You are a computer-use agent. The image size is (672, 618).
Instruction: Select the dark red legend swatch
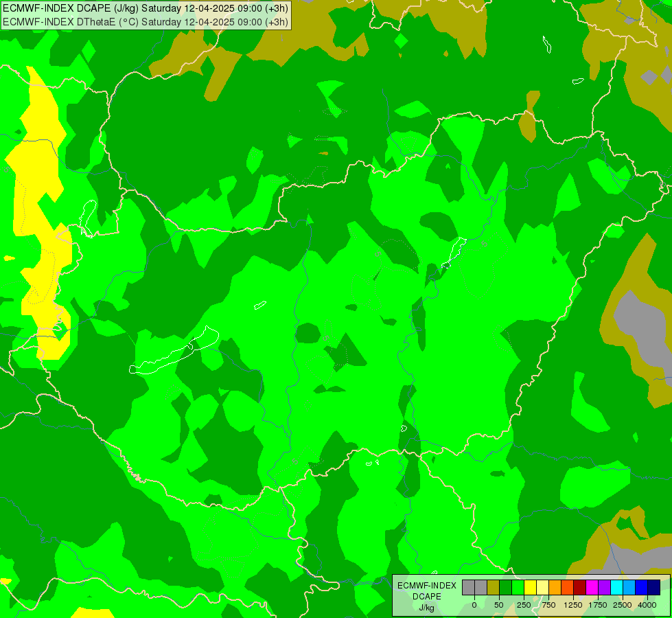(579, 588)
